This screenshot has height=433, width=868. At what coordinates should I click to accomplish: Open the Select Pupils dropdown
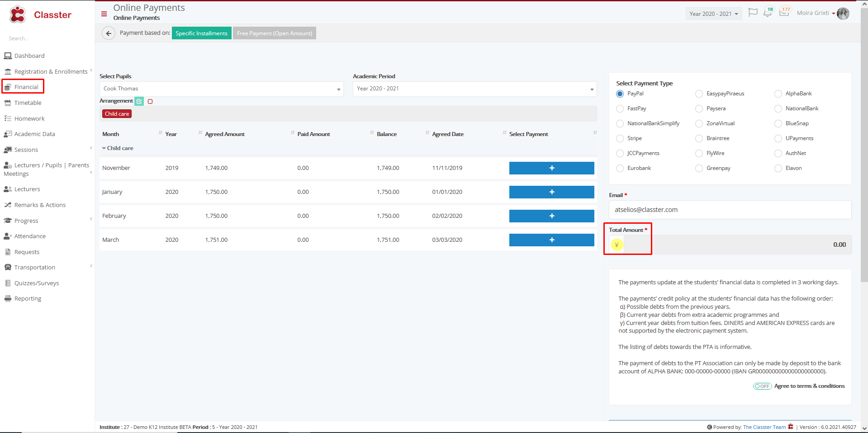point(222,89)
